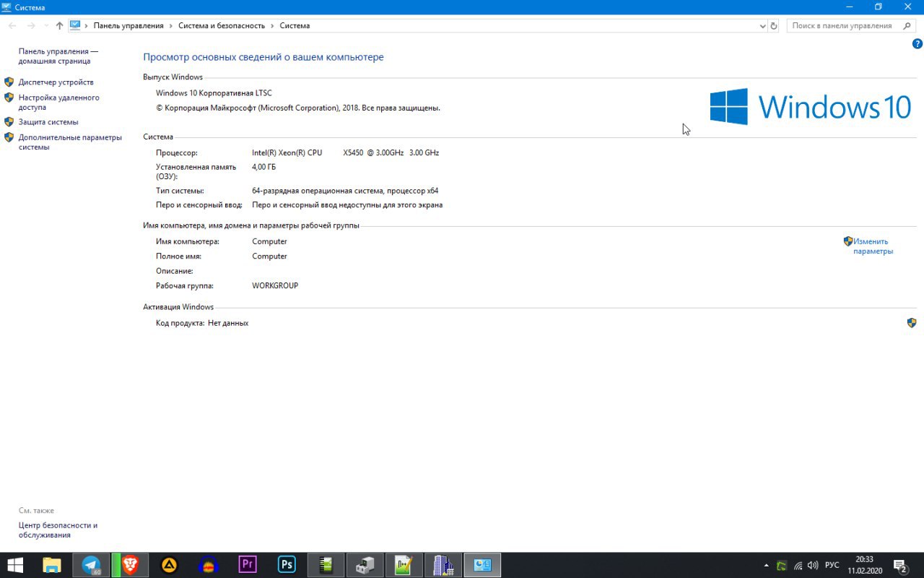
Task: Click Перо и сенсорный ввод недоступны value
Action: (347, 205)
